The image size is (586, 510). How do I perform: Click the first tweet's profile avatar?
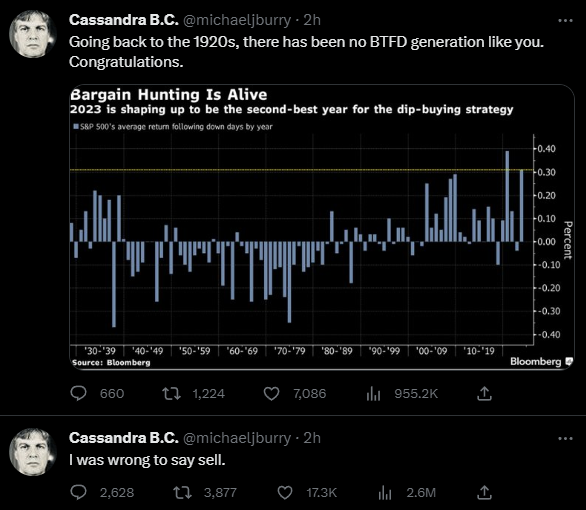pyautogui.click(x=33, y=34)
